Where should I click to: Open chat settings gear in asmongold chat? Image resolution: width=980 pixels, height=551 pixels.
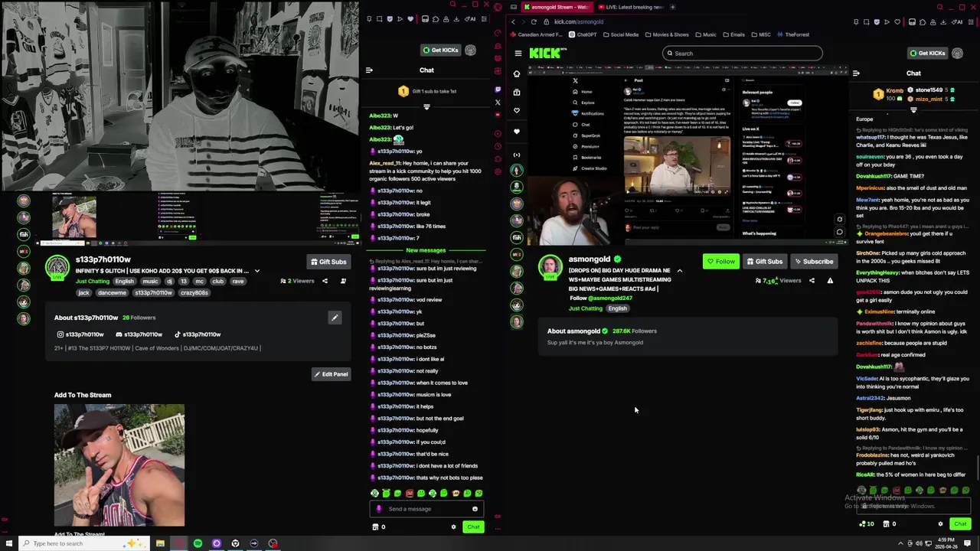[x=940, y=524]
